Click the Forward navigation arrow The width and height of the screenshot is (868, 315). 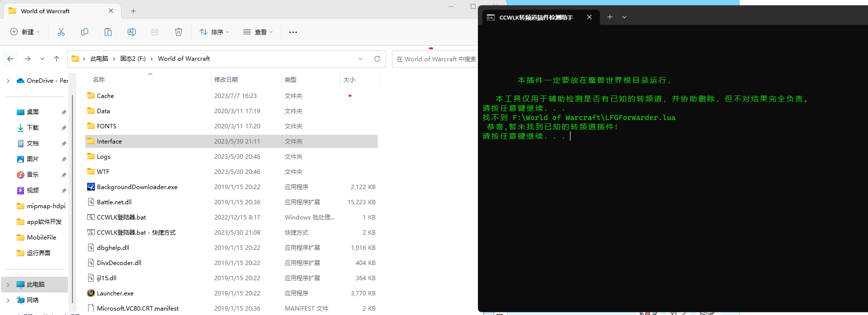pos(27,59)
